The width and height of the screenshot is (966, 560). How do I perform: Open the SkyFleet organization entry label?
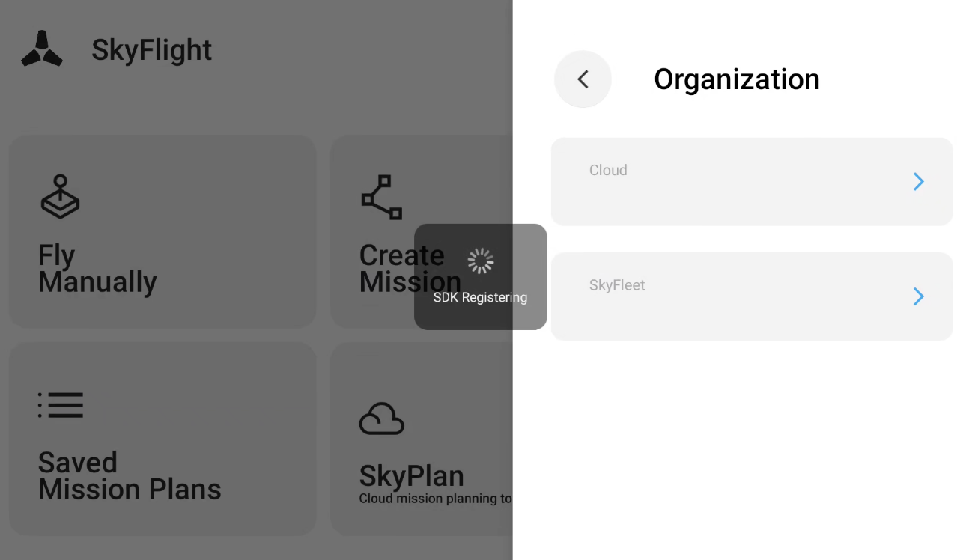point(617,285)
